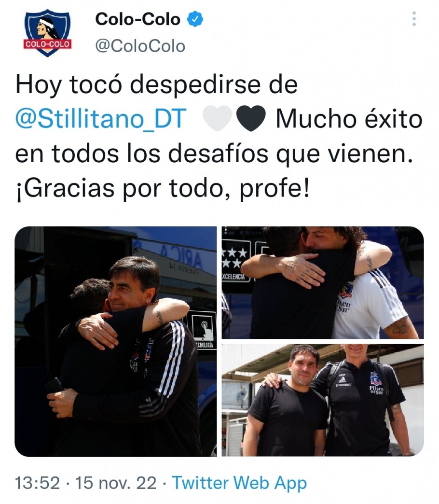Viewport: 439px width, 504px height.
Task: Click the 13:52 tweet timestamp
Action: (x=38, y=483)
